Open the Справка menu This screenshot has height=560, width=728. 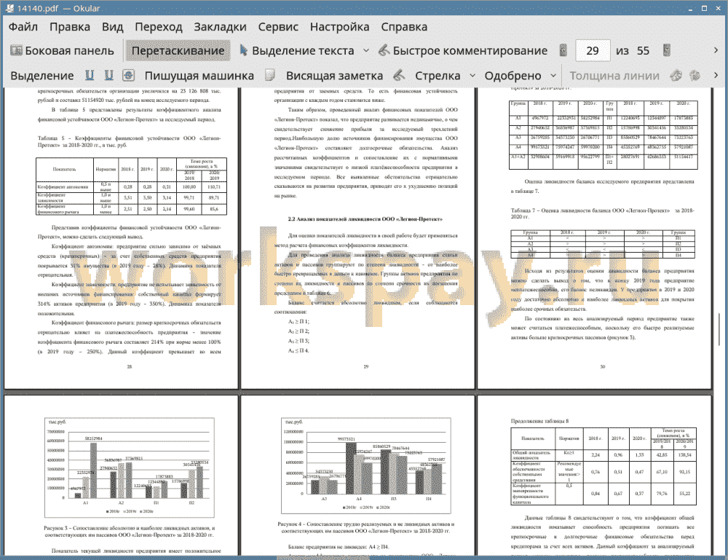click(x=404, y=27)
